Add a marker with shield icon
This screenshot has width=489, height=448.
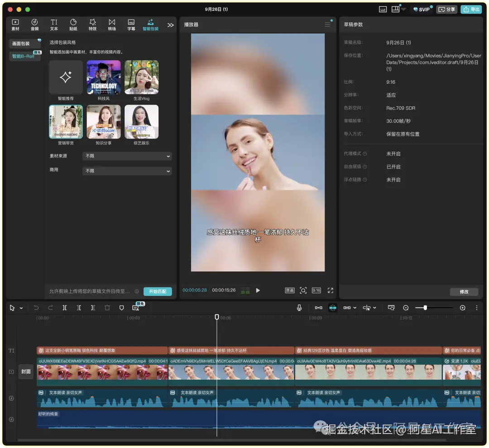click(122, 308)
